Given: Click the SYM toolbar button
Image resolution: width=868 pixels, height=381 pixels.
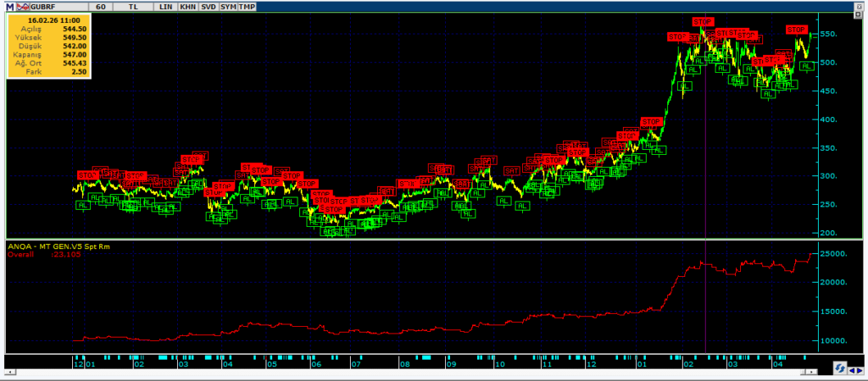Looking at the screenshot, I should 227,7.
